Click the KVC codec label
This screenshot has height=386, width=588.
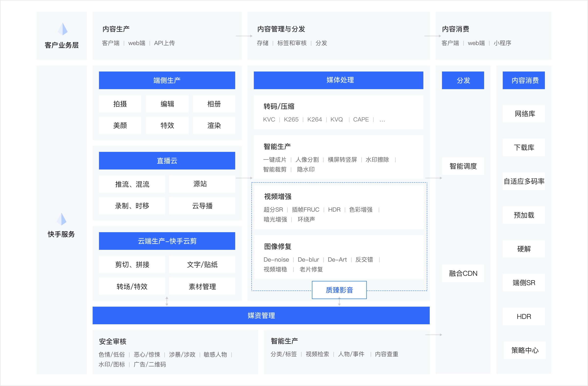pyautogui.click(x=269, y=120)
